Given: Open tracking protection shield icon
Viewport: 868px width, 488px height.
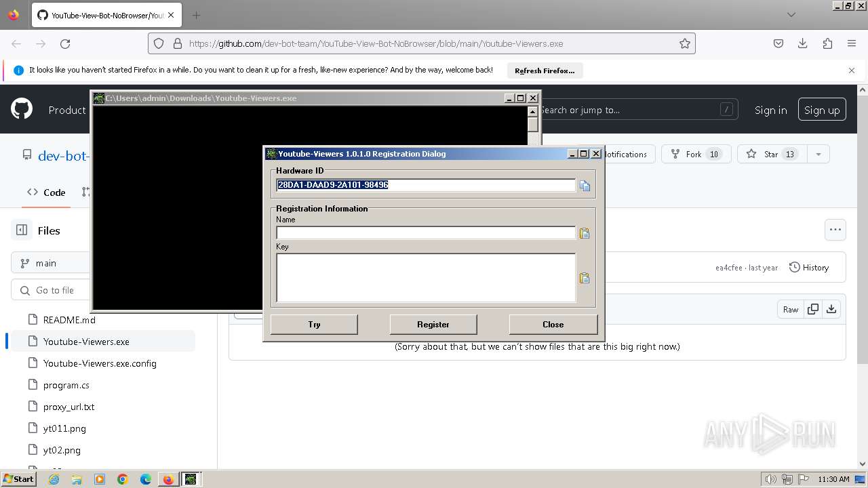Looking at the screenshot, I should [x=159, y=43].
